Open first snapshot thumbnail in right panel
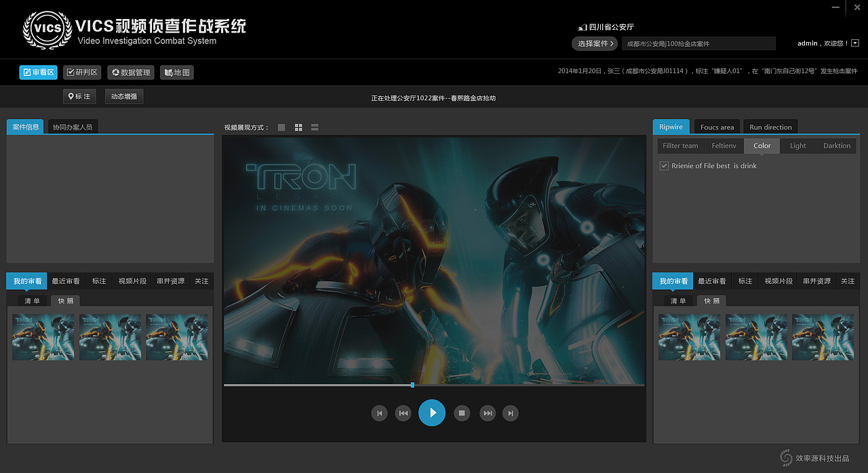The width and height of the screenshot is (868, 473). point(690,337)
